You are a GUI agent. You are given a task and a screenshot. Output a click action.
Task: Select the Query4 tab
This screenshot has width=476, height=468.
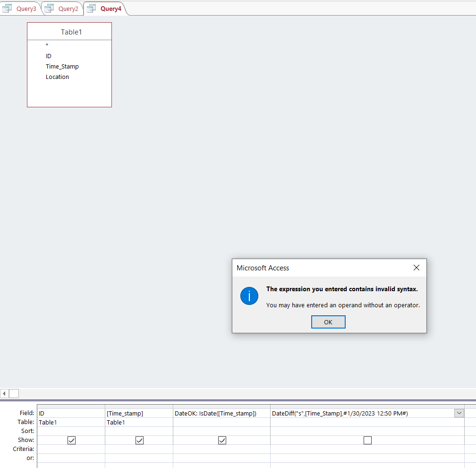click(105, 9)
